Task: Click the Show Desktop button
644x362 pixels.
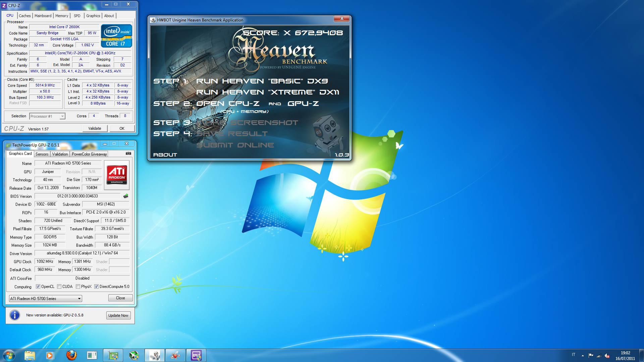Action: point(641,355)
